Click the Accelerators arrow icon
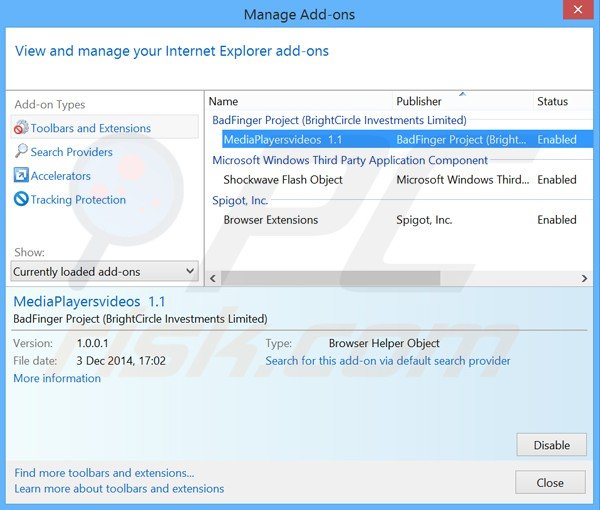 click(x=21, y=175)
